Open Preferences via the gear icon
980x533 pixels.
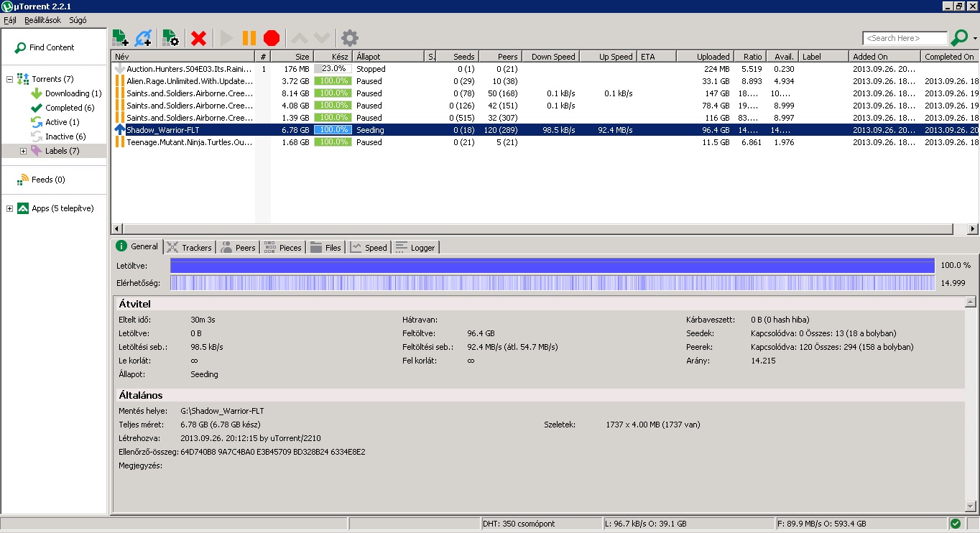pos(349,38)
